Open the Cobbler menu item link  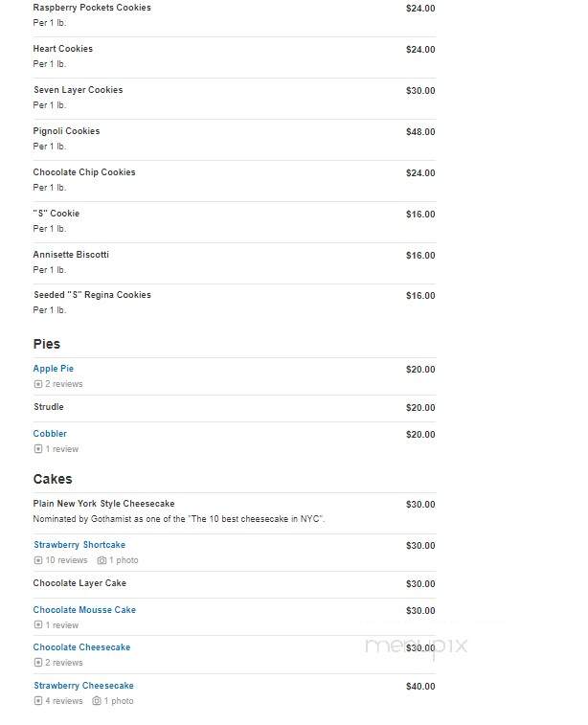click(50, 434)
